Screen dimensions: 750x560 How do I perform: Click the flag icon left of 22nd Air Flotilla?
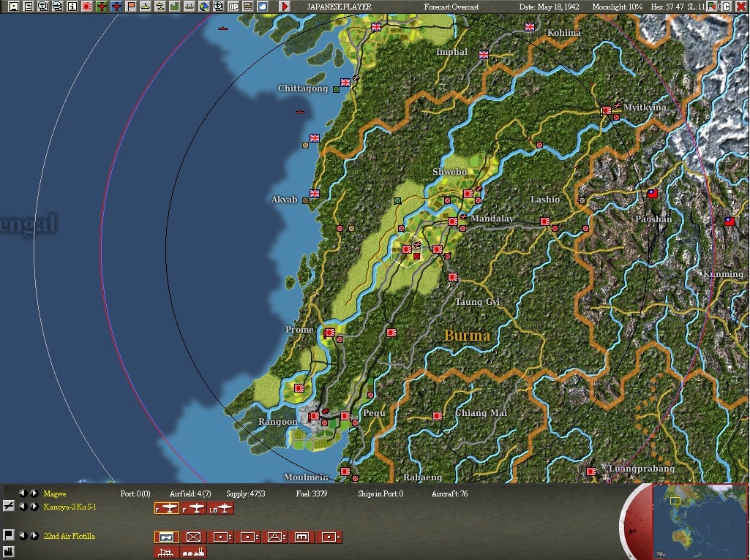click(x=9, y=534)
